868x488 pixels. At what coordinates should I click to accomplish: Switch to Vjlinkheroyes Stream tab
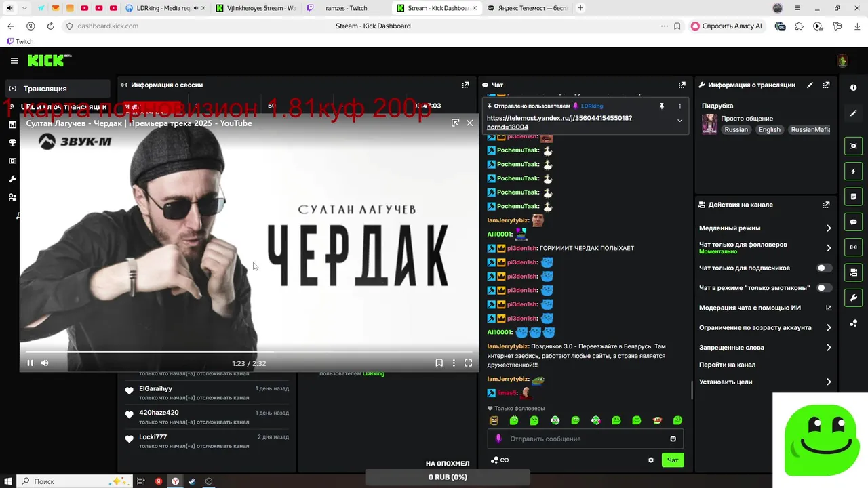tap(256, 8)
